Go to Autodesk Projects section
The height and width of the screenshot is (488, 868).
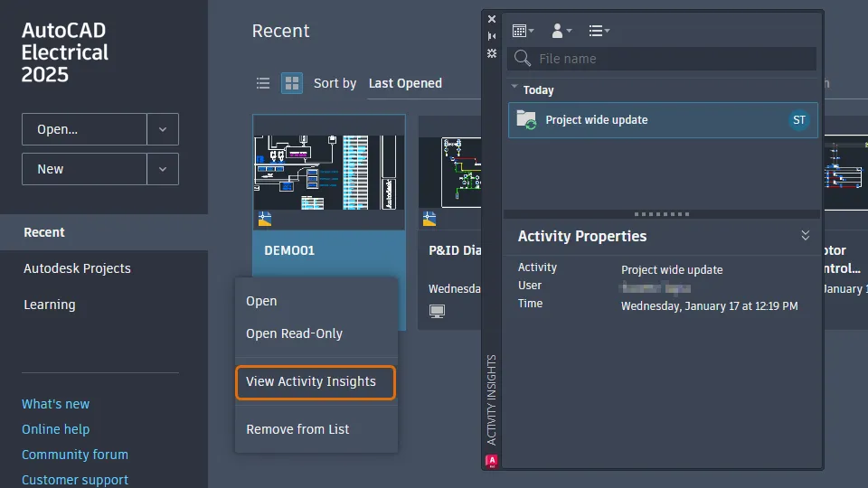point(77,268)
